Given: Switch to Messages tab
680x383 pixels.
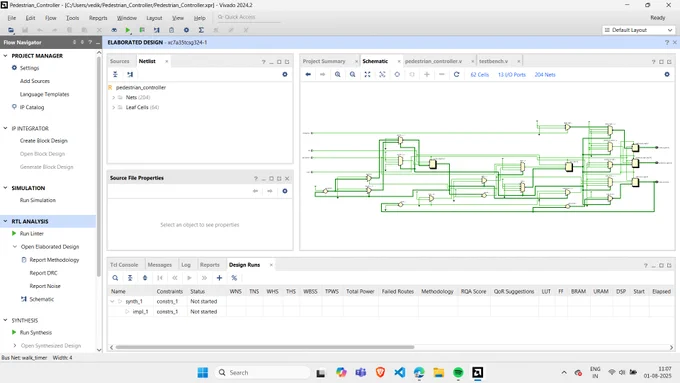Looking at the screenshot, I should pyautogui.click(x=160, y=265).
